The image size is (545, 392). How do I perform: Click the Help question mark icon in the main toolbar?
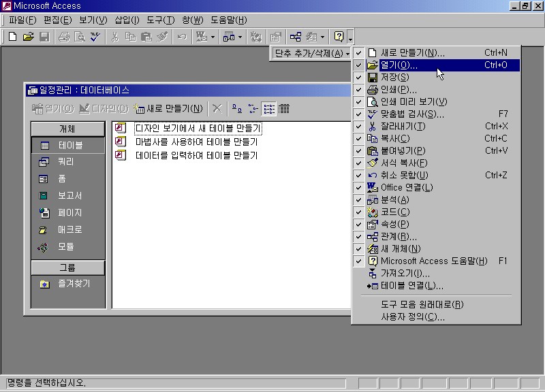click(339, 37)
